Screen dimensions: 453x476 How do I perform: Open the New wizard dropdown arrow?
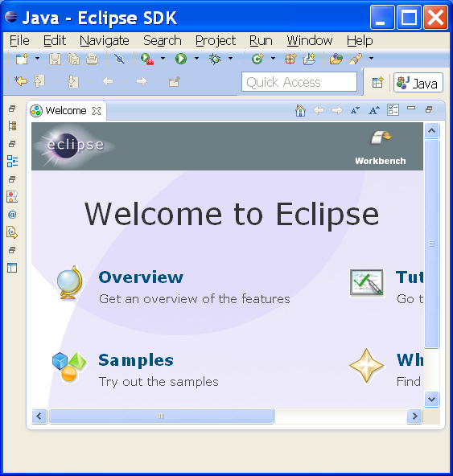coord(37,58)
